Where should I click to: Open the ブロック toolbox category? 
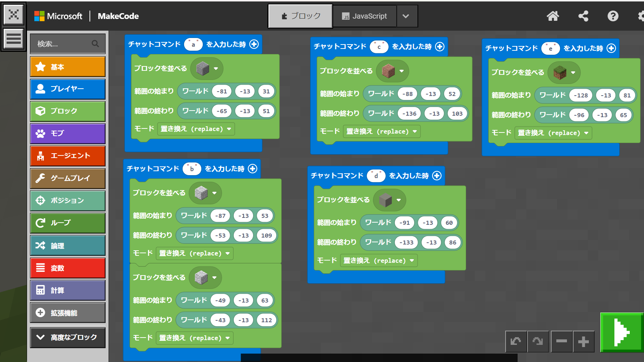pyautogui.click(x=68, y=111)
